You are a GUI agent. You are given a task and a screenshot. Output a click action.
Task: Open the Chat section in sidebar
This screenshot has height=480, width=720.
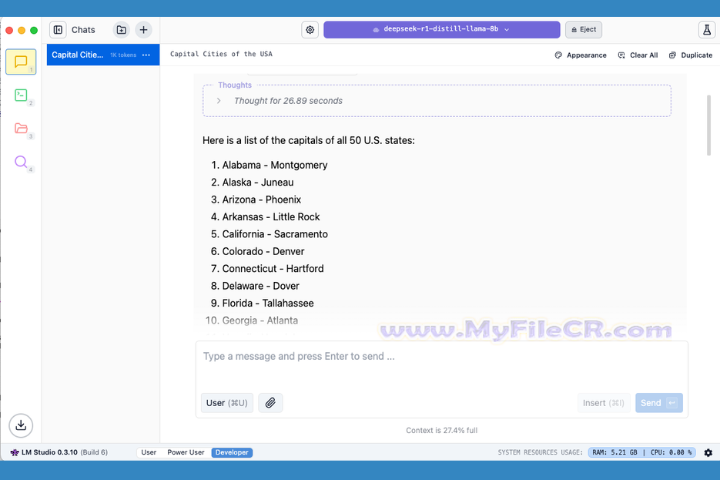point(21,62)
